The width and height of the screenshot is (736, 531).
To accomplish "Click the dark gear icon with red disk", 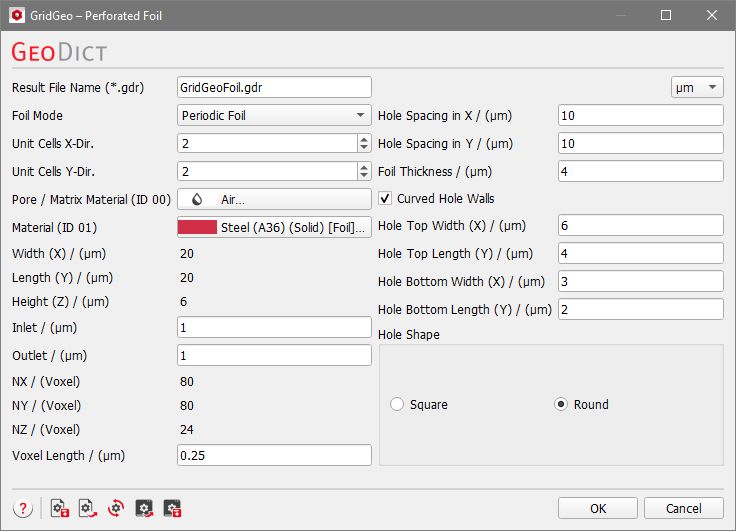I will 172,508.
